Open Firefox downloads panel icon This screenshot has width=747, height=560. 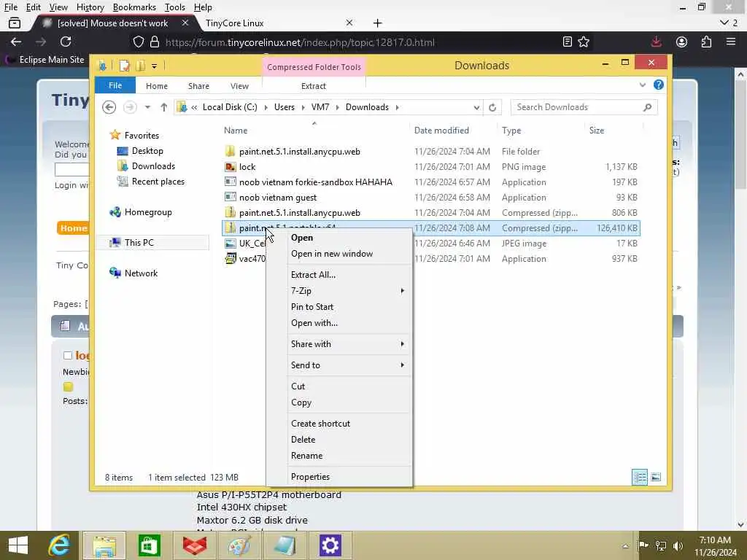pyautogui.click(x=656, y=42)
